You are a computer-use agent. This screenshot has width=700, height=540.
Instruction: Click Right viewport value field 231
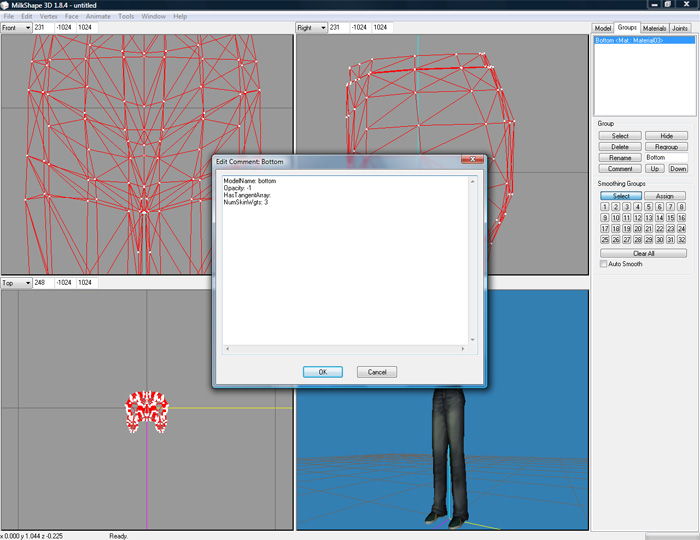point(339,28)
